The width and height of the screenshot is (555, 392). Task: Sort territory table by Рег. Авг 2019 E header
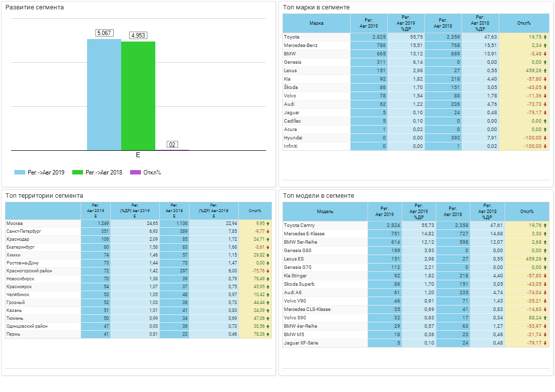pyautogui.click(x=95, y=211)
